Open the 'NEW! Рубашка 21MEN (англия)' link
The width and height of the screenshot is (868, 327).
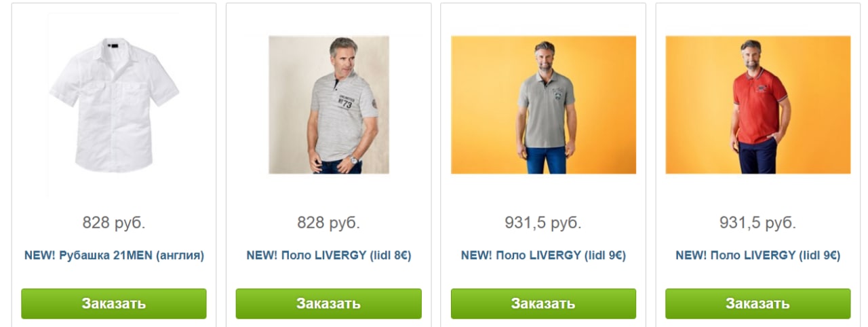[114, 256]
